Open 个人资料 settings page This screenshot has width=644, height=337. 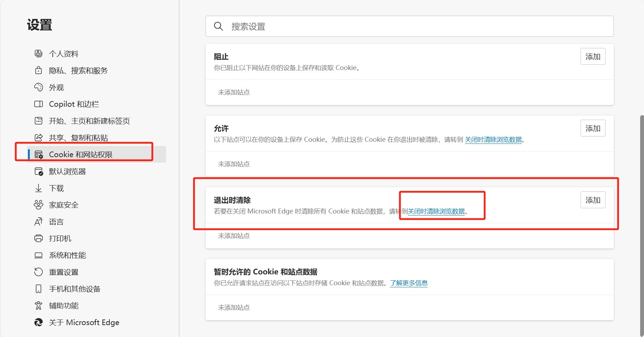(96, 54)
